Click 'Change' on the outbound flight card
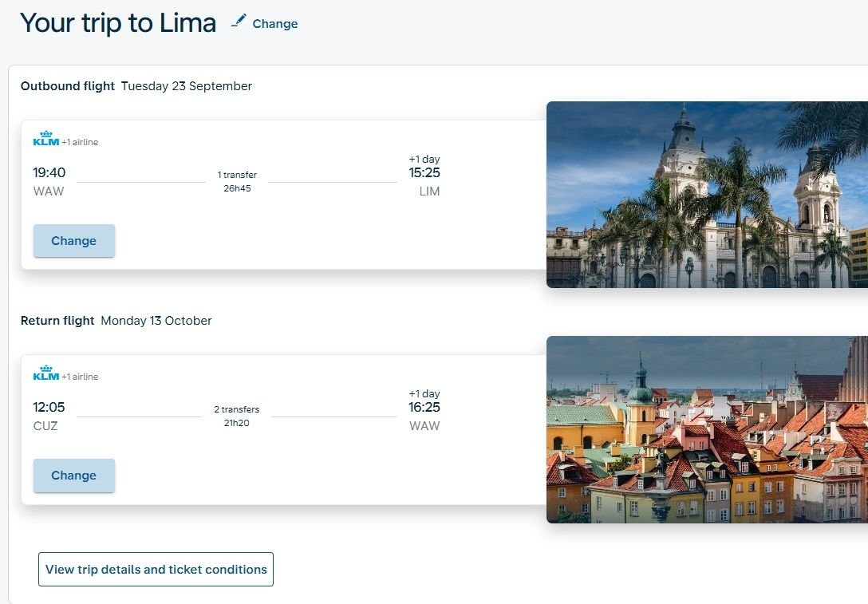This screenshot has height=604, width=868. click(73, 240)
